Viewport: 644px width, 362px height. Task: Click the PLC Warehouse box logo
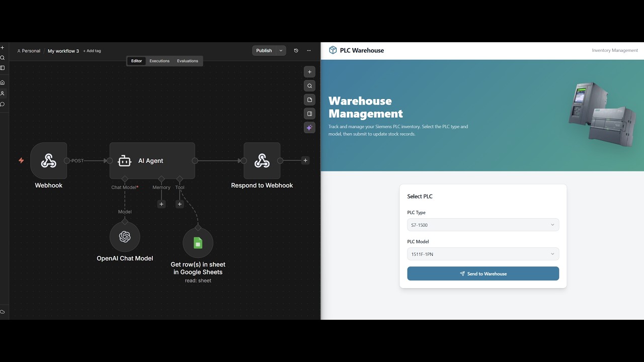pos(333,50)
